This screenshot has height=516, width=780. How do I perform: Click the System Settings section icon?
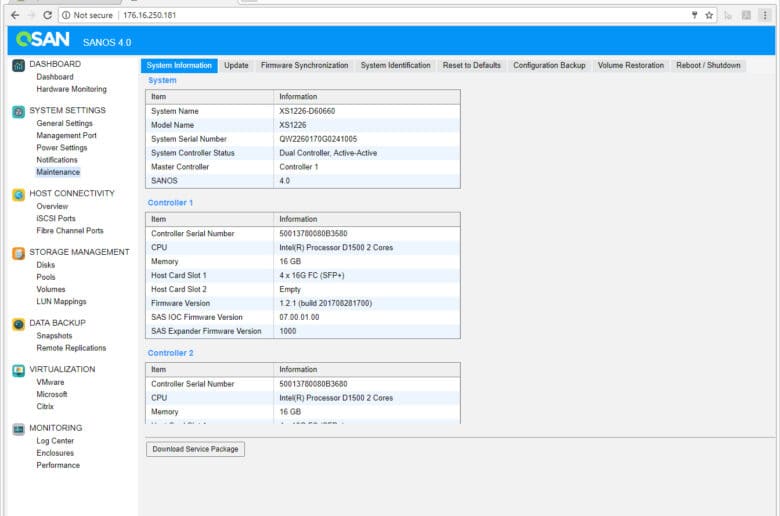tap(18, 111)
